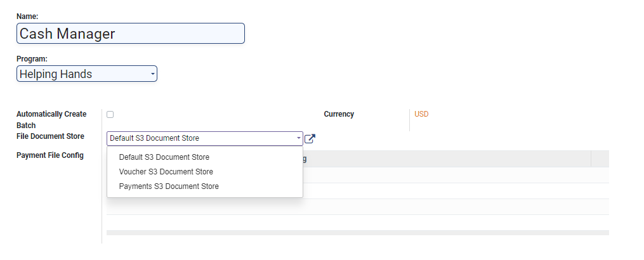Click the Automatically Create Batch label
The image size is (644, 260).
[51, 114]
